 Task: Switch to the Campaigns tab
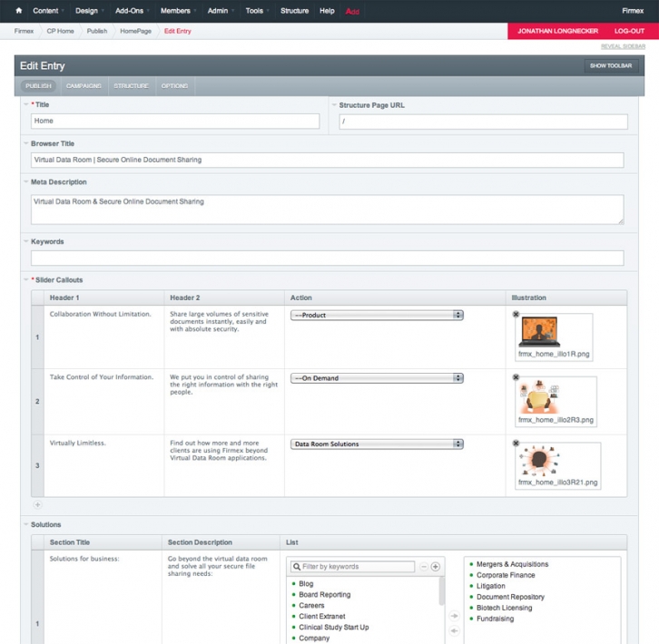click(x=84, y=85)
